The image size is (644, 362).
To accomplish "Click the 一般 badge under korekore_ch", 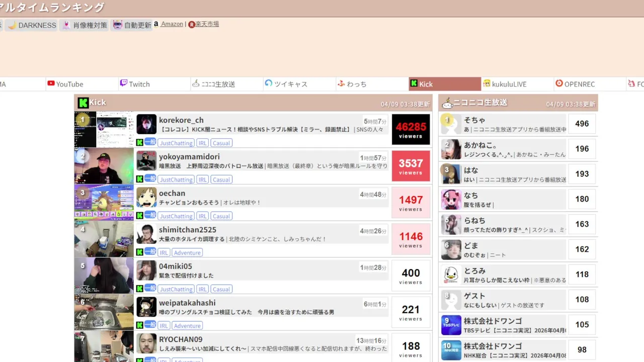I will coord(150,142).
